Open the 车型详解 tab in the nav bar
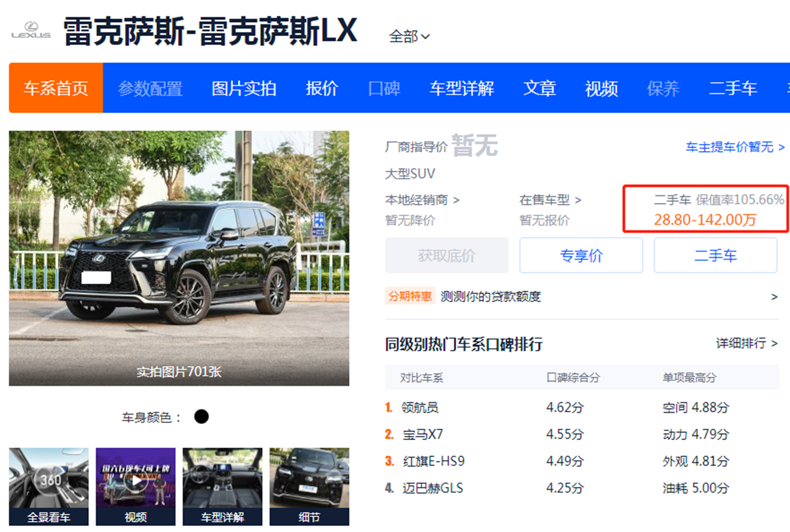Image resolution: width=790 pixels, height=532 pixels. (462, 88)
